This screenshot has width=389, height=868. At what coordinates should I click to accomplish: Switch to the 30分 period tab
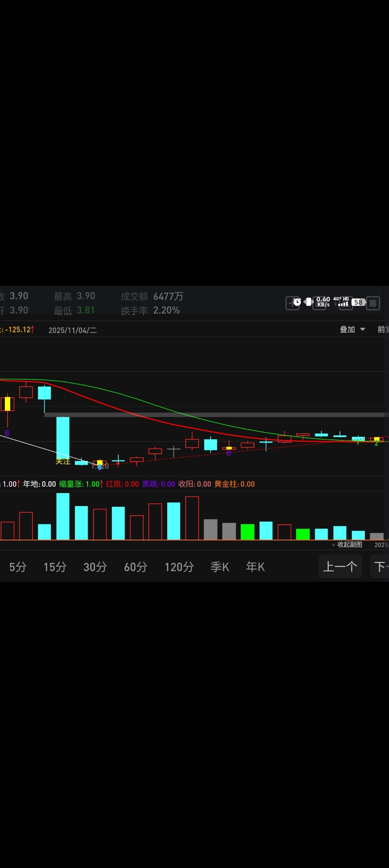pyautogui.click(x=95, y=567)
